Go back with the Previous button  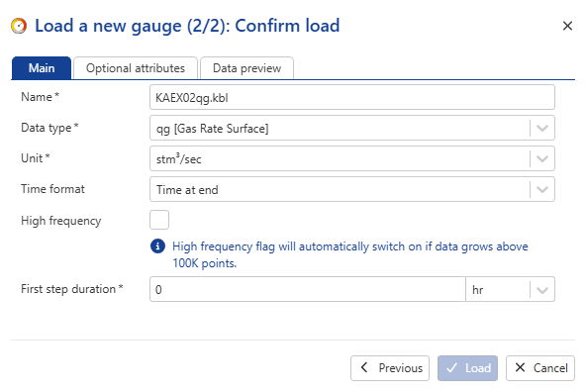point(390,368)
